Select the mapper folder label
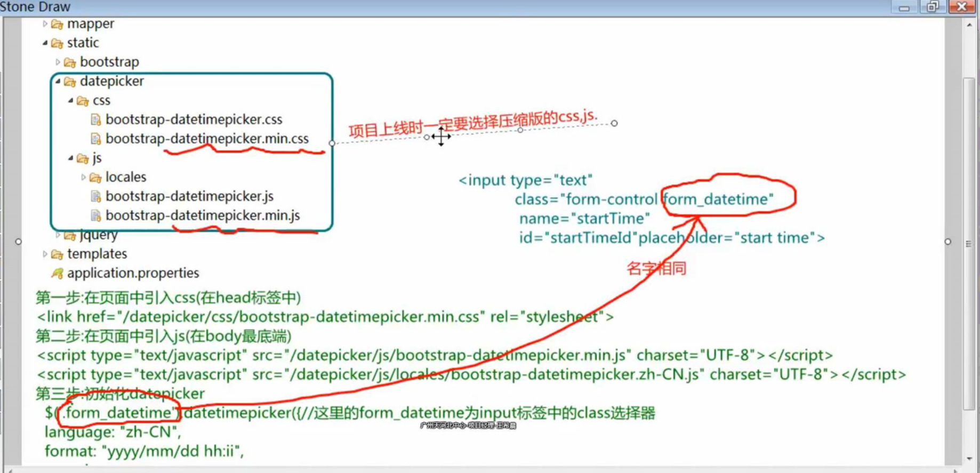The height and width of the screenshot is (473, 980). [91, 24]
